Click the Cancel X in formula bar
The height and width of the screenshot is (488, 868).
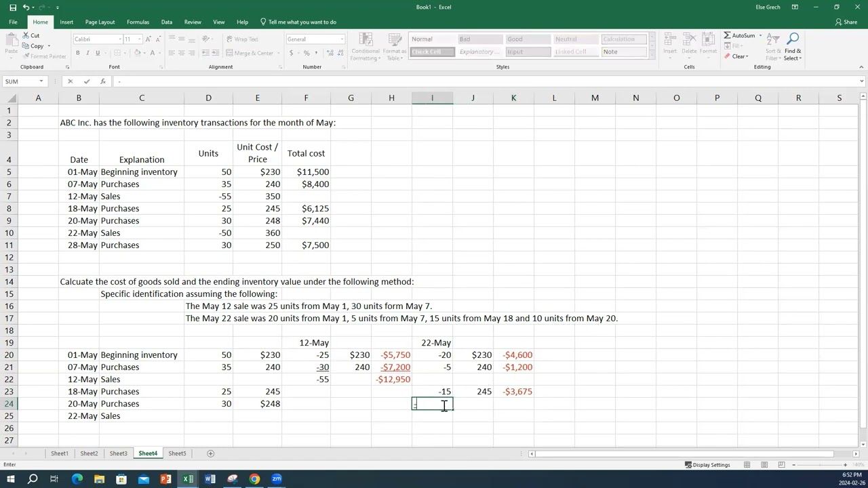[x=70, y=81]
